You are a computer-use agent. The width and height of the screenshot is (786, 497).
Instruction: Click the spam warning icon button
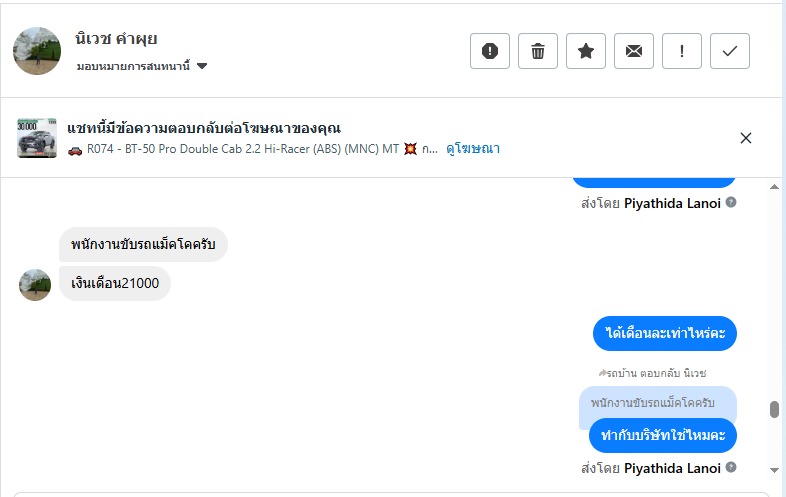490,51
